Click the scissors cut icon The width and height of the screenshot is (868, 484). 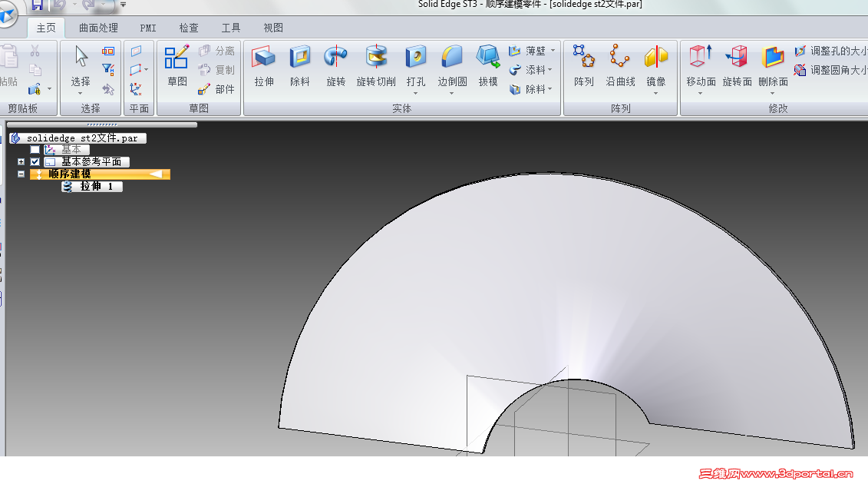click(x=35, y=51)
